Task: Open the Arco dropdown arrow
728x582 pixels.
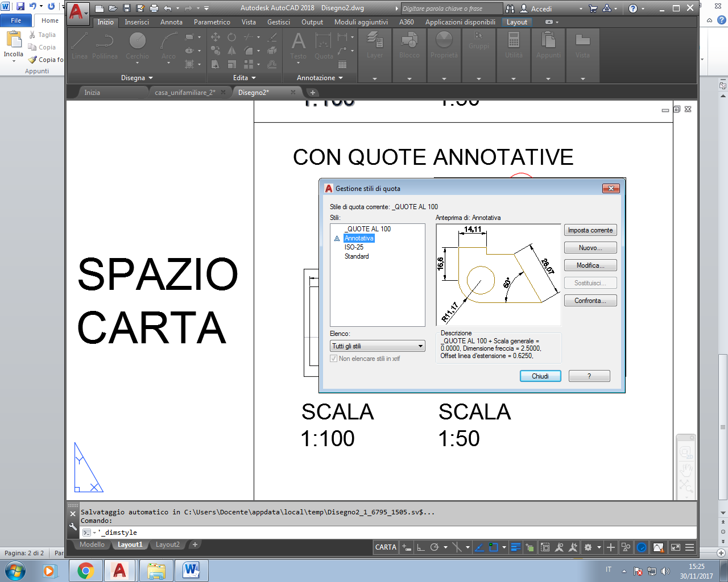Action: pos(168,63)
